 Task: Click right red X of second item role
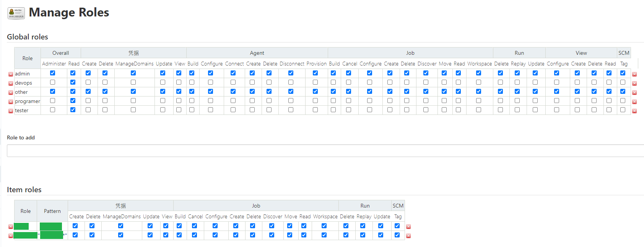pos(408,236)
